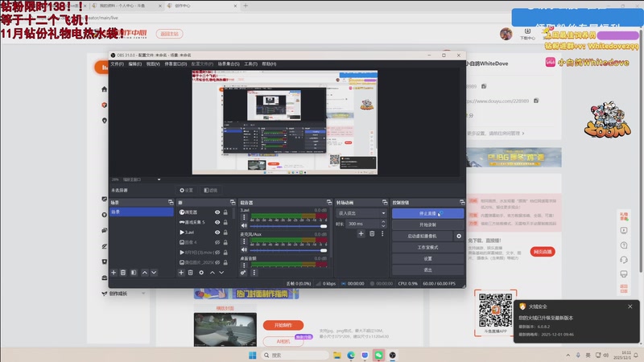This screenshot has width=644, height=362.
Task: Move source up arrow in Sources panel
Action: tap(213, 273)
